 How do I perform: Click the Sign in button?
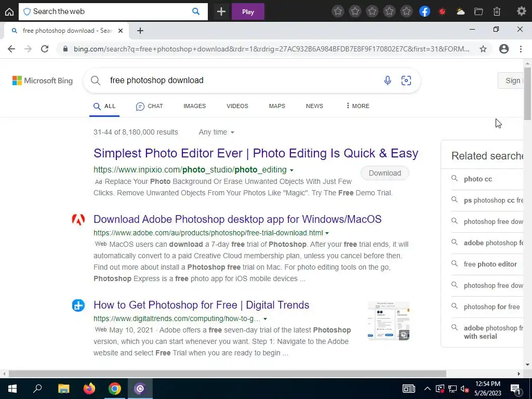click(511, 81)
